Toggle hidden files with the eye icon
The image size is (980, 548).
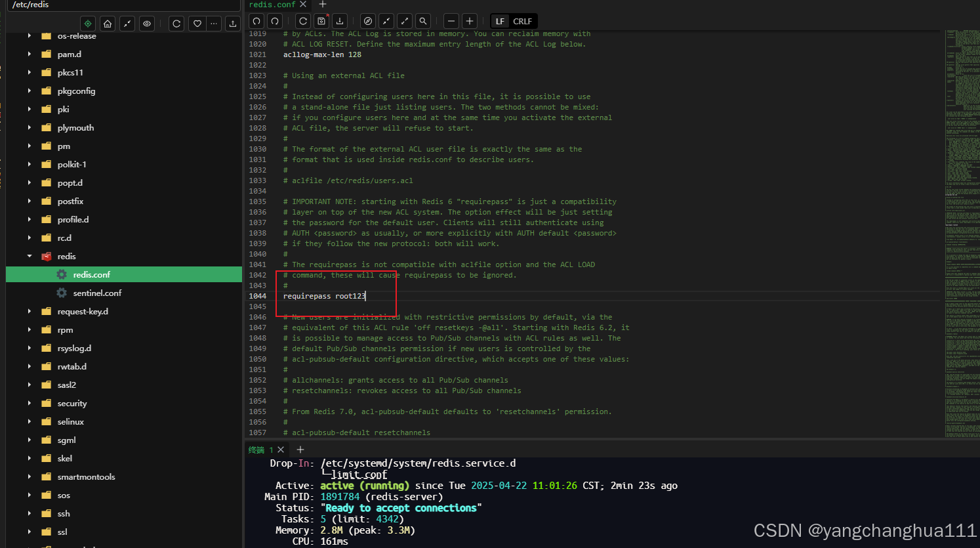click(x=146, y=23)
